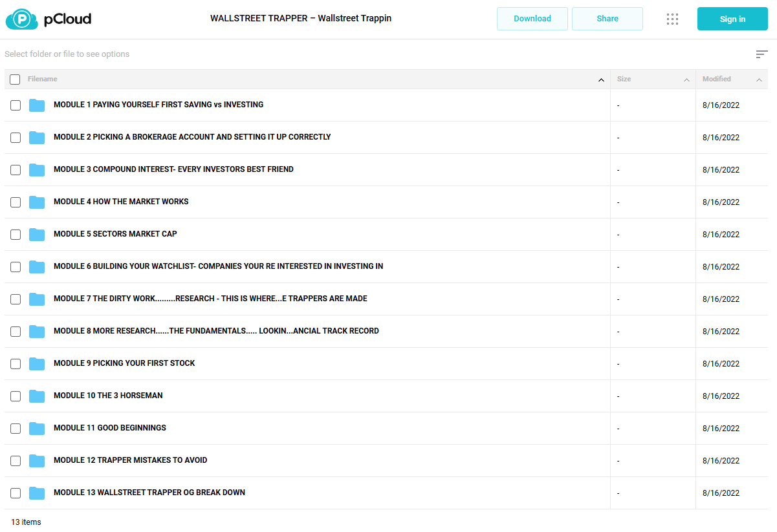This screenshot has height=532, width=777.
Task: Open MODULE 8 MORE RESEARCH name
Action: 216,331
